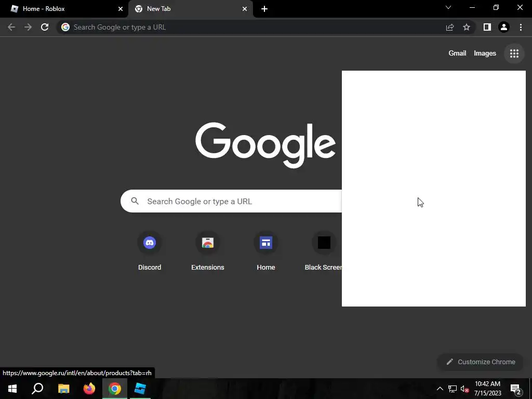Screen dimensions: 532x399
Task: Open the notification center icon
Action: [x=515, y=389]
